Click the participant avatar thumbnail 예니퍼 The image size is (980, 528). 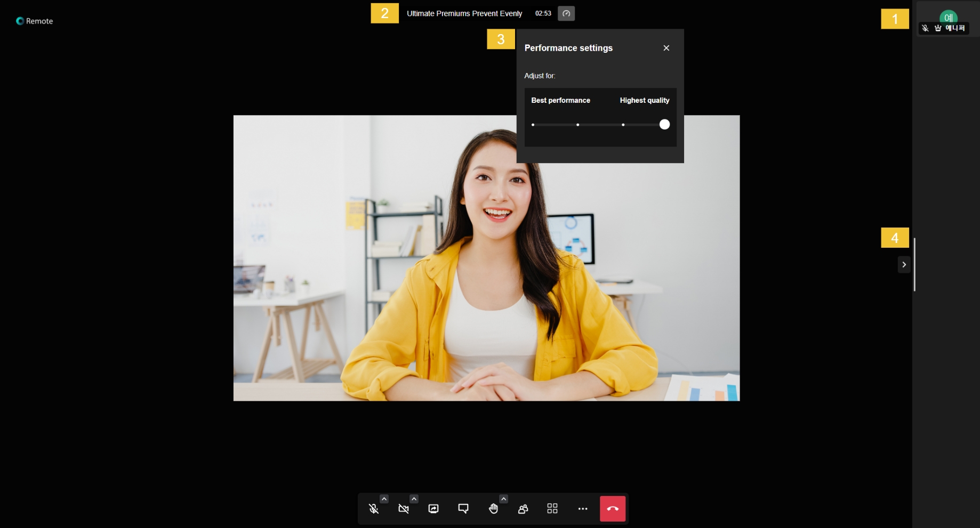[x=948, y=19]
